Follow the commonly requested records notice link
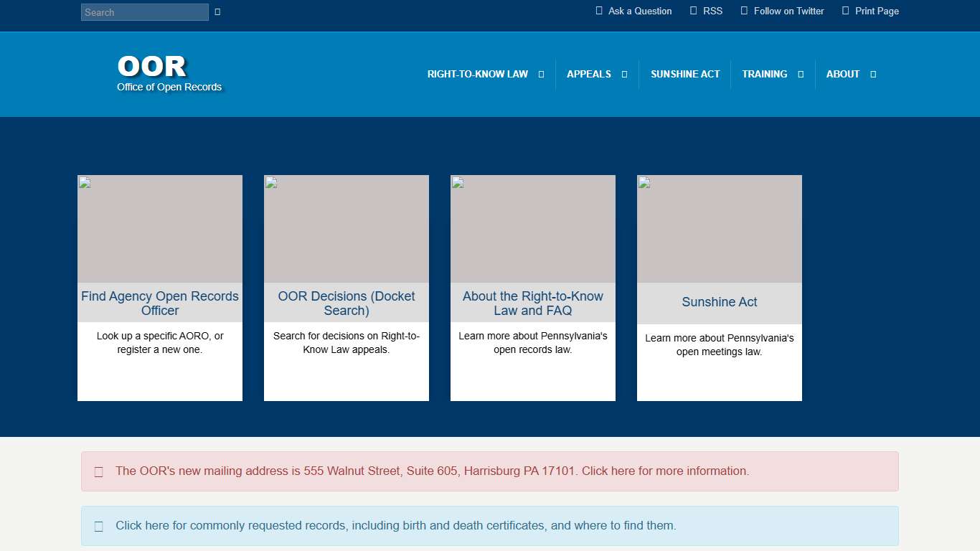This screenshot has width=980, height=551. (395, 526)
